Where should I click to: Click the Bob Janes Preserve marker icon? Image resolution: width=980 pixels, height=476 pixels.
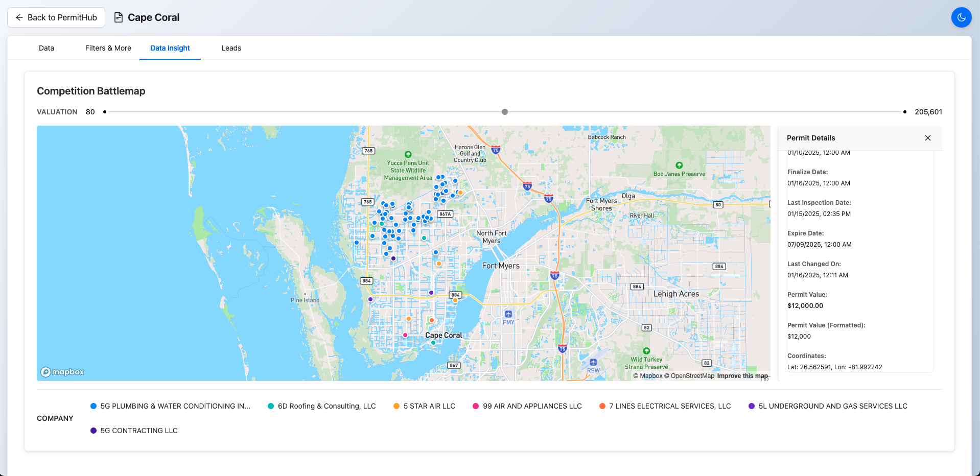click(x=679, y=165)
